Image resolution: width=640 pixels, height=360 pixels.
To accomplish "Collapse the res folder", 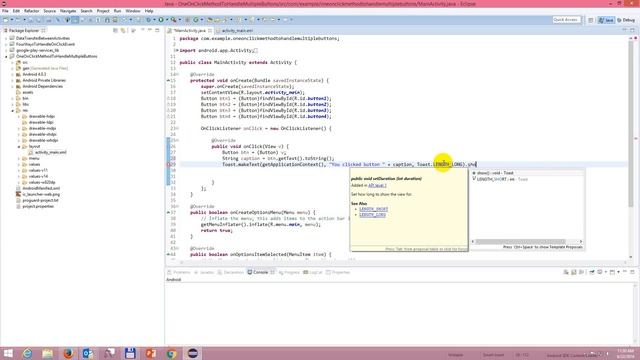I will tap(12, 110).
